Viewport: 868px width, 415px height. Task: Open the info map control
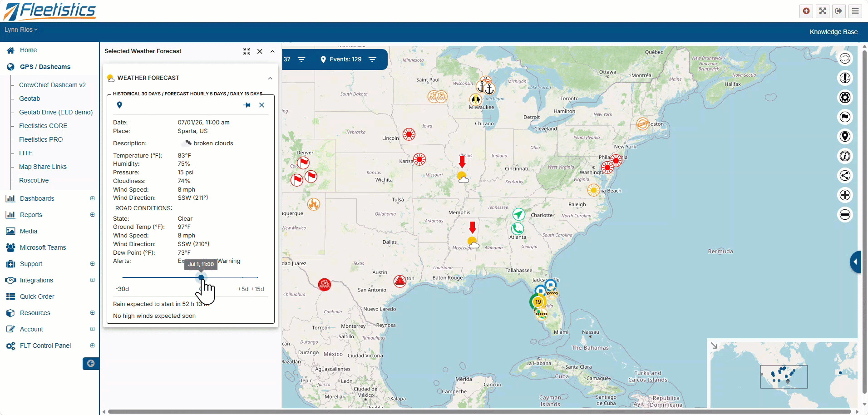845,156
